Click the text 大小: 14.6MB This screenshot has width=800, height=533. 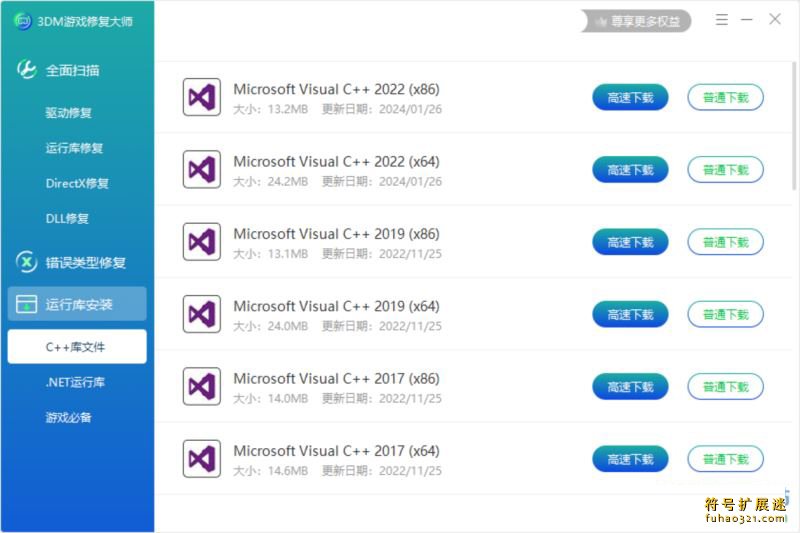(x=270, y=471)
